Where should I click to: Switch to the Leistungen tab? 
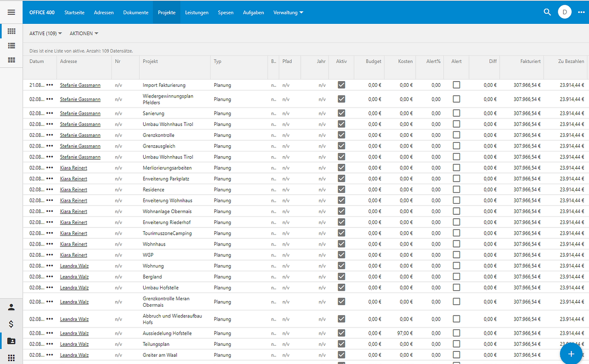[196, 13]
